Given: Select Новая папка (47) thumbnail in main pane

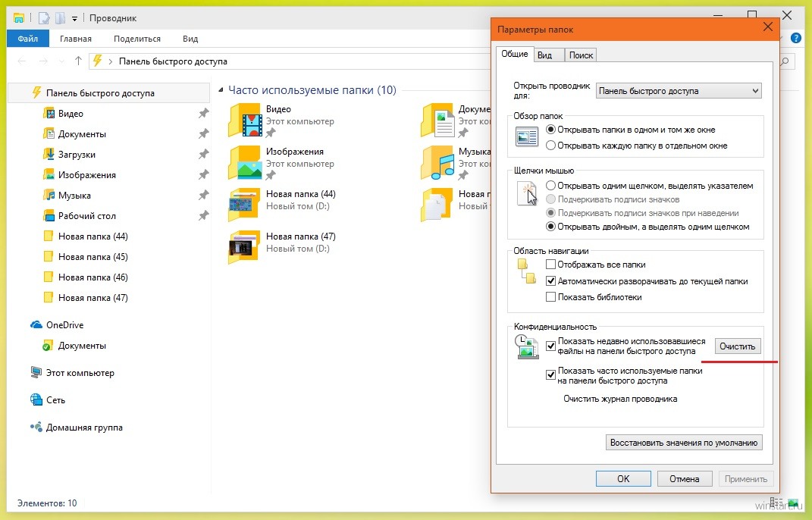Looking at the screenshot, I should 245,248.
